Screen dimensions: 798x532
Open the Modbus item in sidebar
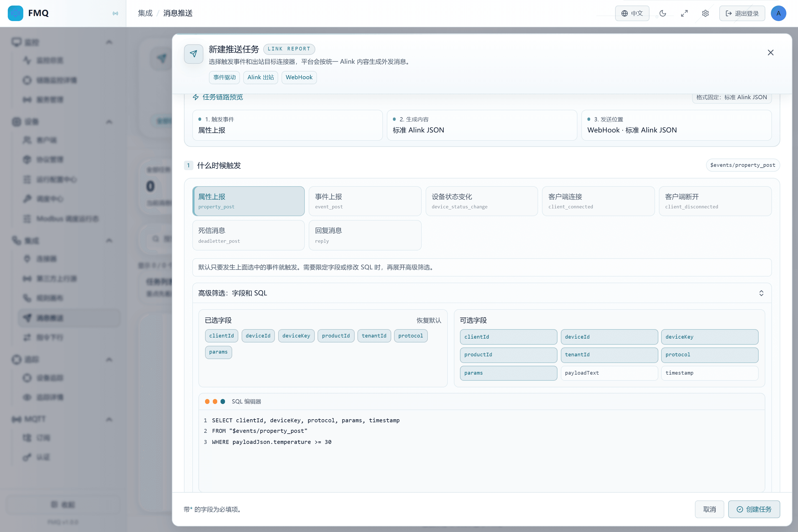coord(68,219)
